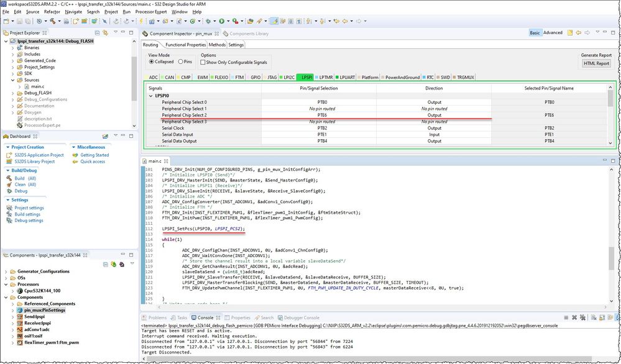Click the flexTimer_pwm1:ftm_pwm component icon
Viewport: 621px width, 364px height.
[20, 343]
